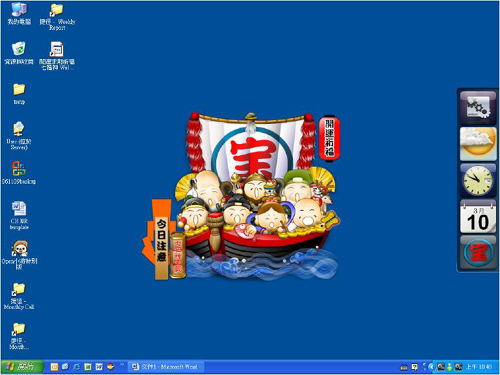
Task: Click the orange 今日注意 banner on wallpaper widget
Action: click(162, 239)
